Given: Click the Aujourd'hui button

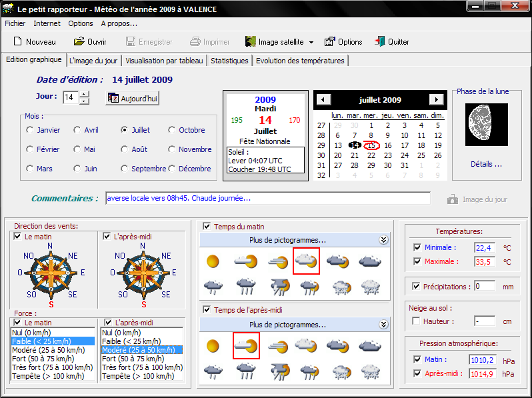Looking at the screenshot, I should click(133, 98).
